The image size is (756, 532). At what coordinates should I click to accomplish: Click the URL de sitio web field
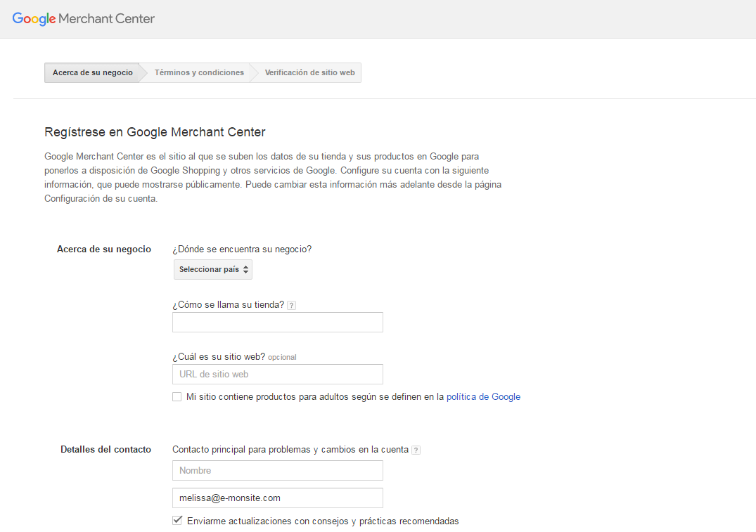click(x=278, y=375)
